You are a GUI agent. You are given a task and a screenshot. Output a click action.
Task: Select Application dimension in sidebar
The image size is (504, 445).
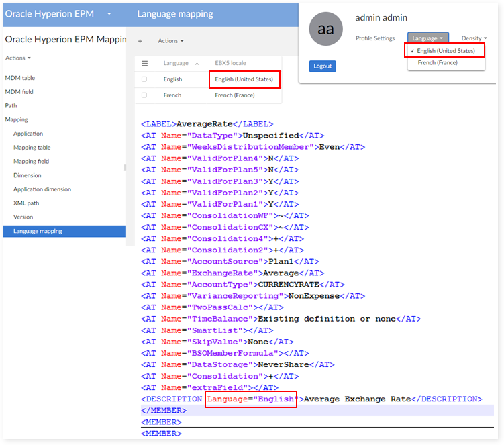(42, 189)
